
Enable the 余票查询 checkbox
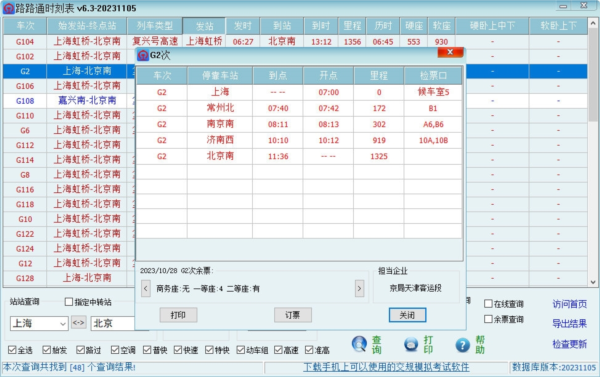coord(488,319)
